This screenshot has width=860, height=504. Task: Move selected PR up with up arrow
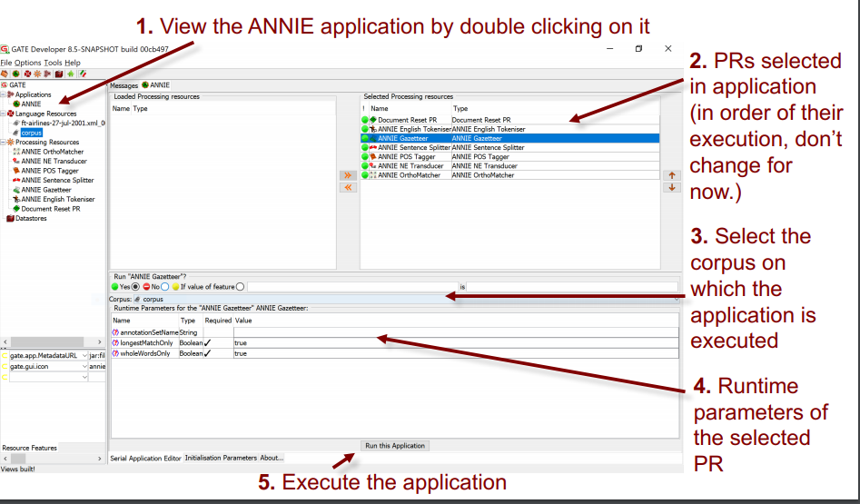click(x=672, y=174)
